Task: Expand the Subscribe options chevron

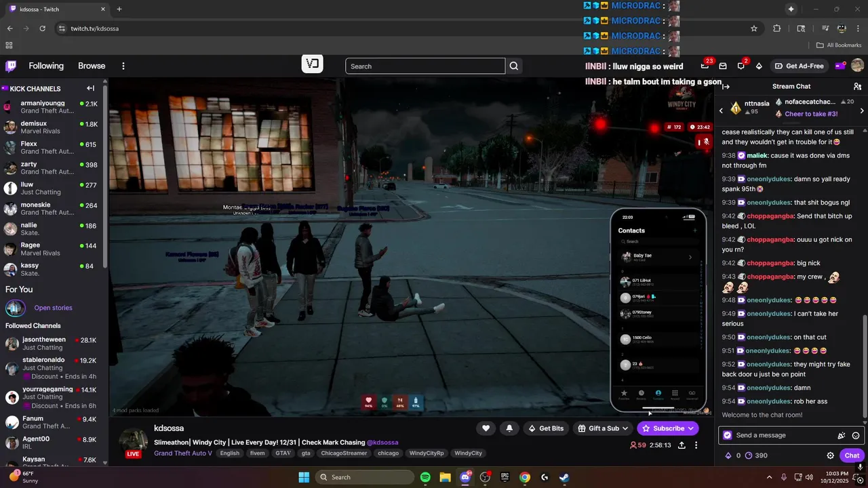Action: click(690, 428)
